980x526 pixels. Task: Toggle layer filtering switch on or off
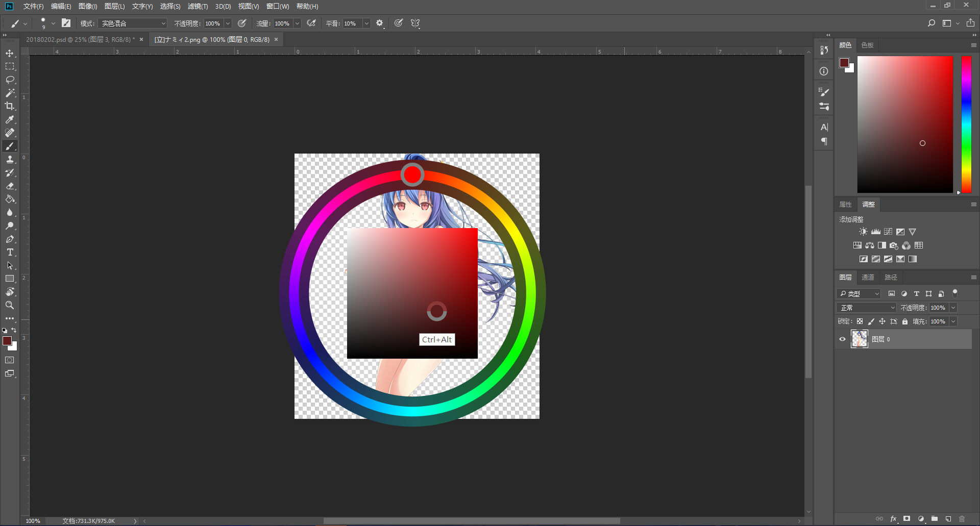coord(955,293)
